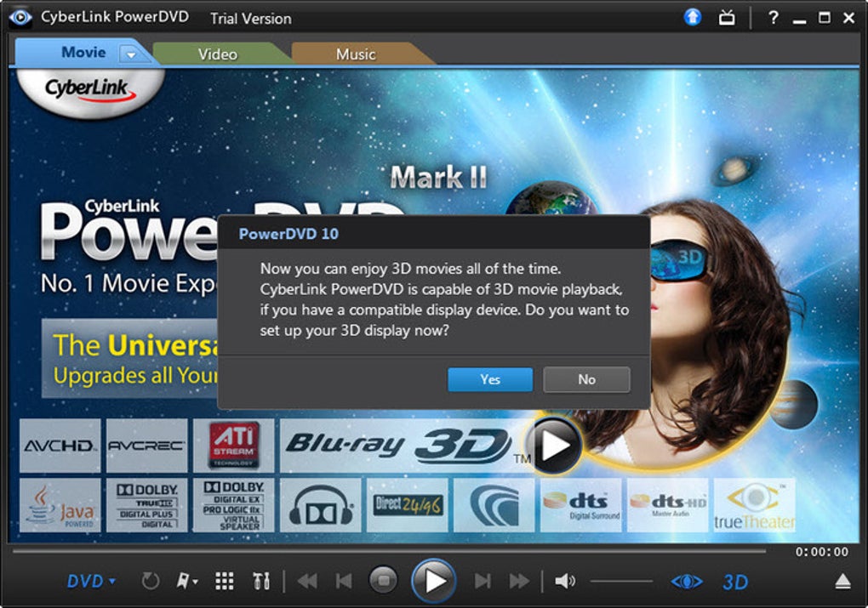Open the bookmark dropdown in control bar
The height and width of the screenshot is (608, 868).
[x=187, y=581]
